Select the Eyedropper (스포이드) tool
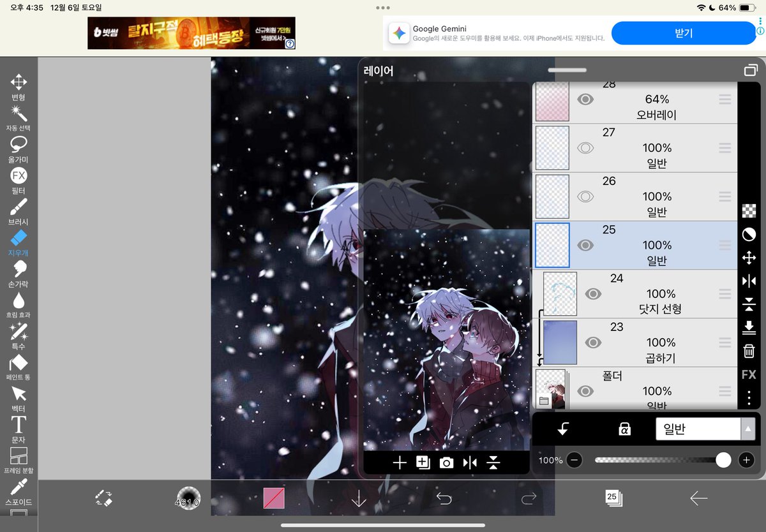766x532 pixels. tap(19, 492)
